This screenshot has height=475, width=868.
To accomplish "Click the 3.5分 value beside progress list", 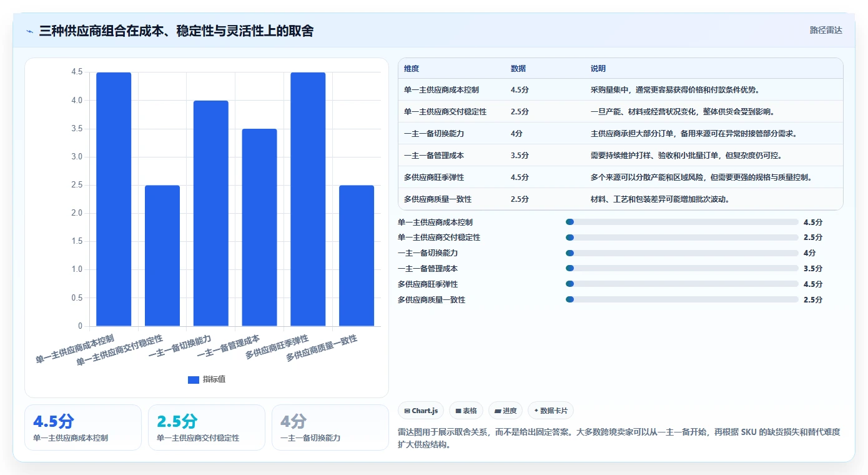I will [x=813, y=269].
